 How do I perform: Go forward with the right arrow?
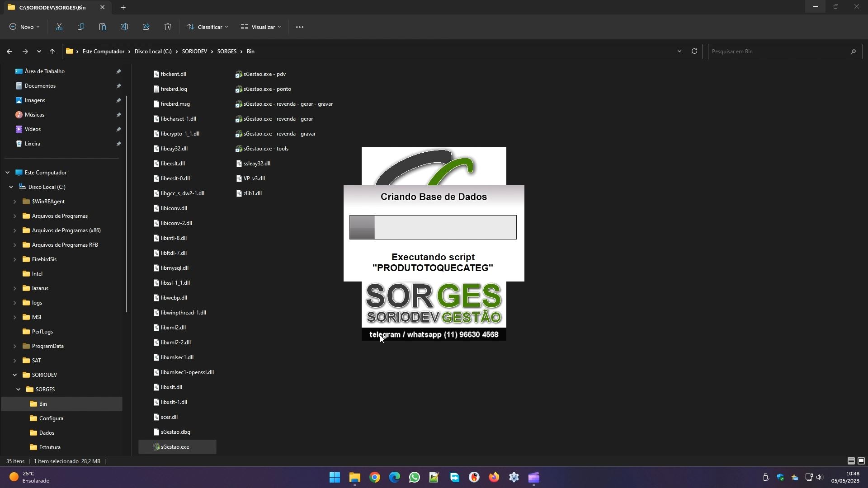click(25, 52)
